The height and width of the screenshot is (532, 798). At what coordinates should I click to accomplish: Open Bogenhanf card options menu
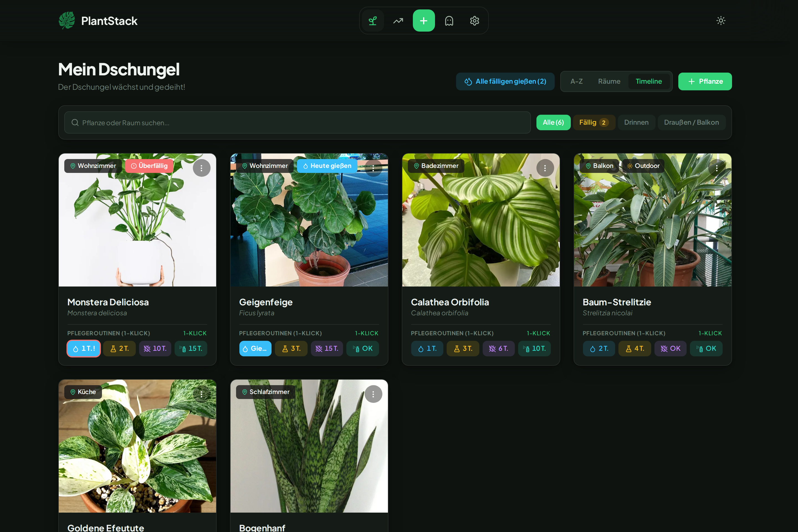coord(373,394)
